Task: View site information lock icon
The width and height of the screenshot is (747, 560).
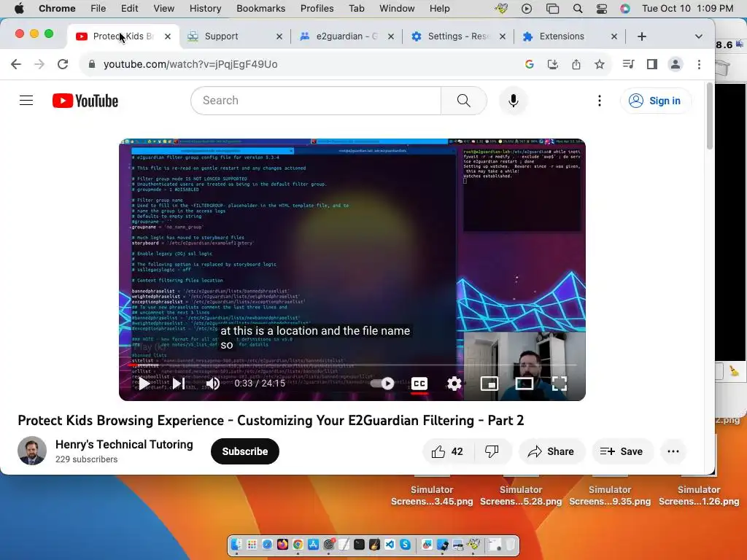Action: click(92, 64)
